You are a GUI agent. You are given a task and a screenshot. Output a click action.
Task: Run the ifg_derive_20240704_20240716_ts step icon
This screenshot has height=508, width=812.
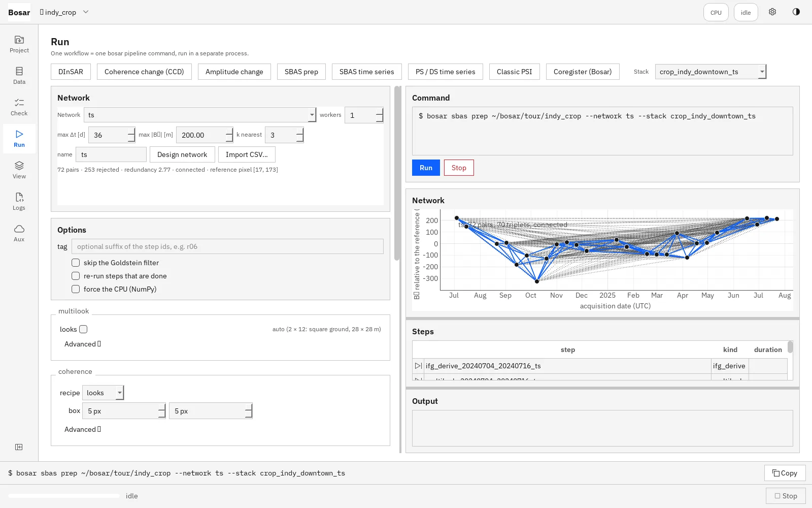(x=418, y=366)
